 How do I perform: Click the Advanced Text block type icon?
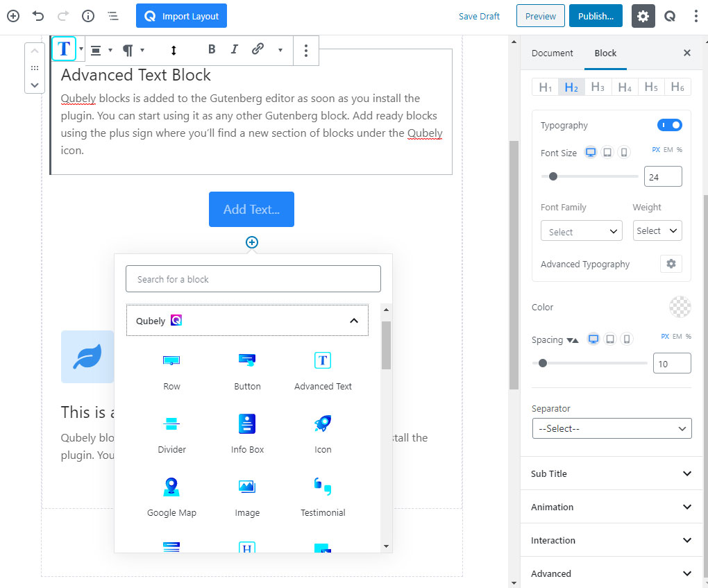tap(64, 49)
